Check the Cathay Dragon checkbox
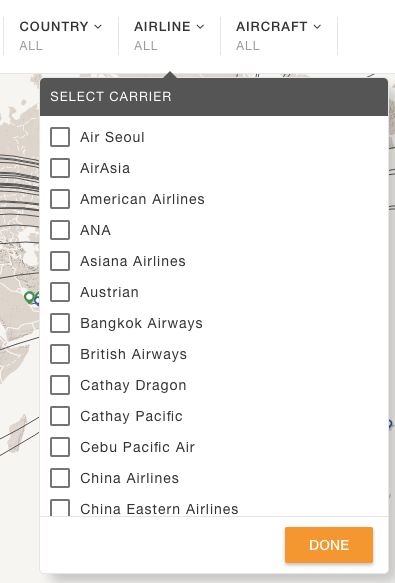 tap(60, 385)
